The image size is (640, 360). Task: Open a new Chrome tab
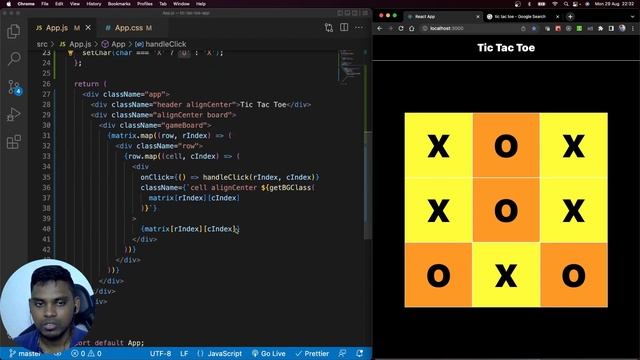(x=570, y=17)
